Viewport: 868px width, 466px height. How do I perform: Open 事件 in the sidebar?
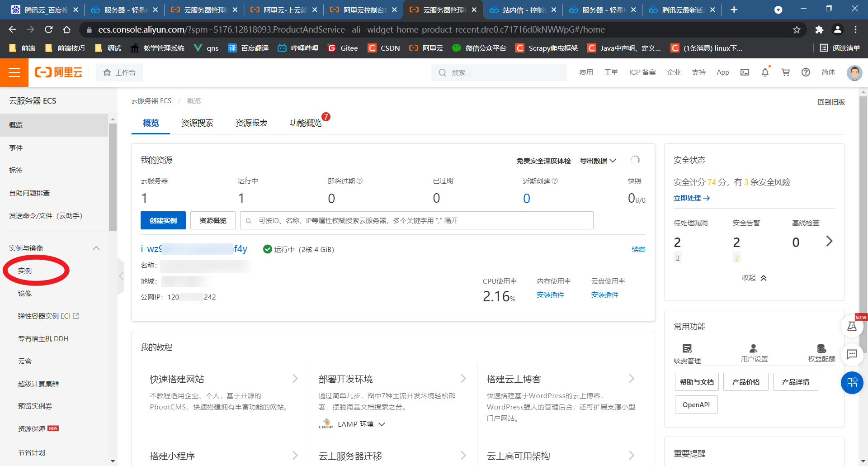point(16,147)
